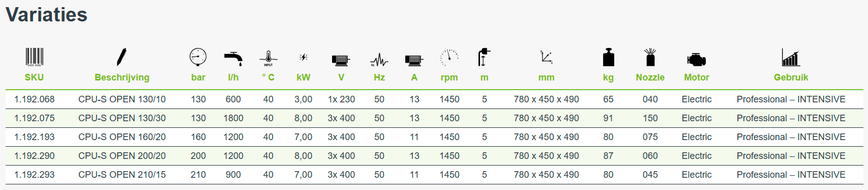The height and width of the screenshot is (190, 868).
Task: Click the power spark icon above kW
Action: 304,57
